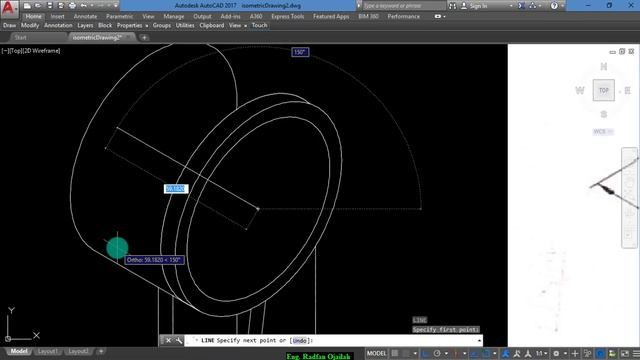The width and height of the screenshot is (640, 360).
Task: Select the Add-ins ribbon tab
Action: click(x=230, y=16)
